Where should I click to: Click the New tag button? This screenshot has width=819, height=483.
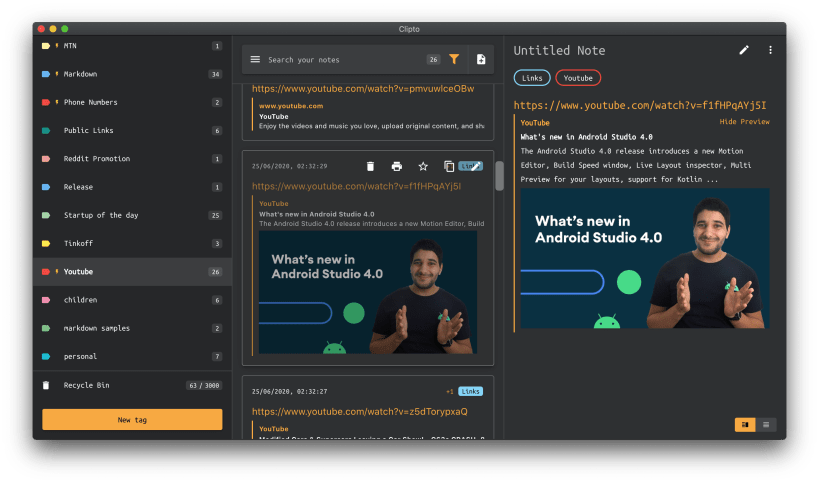pos(132,420)
